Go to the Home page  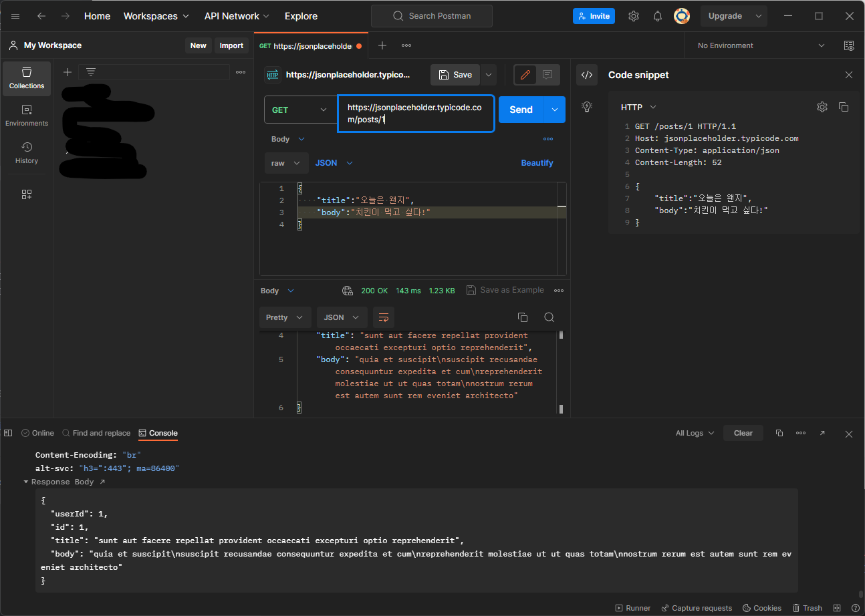point(97,16)
